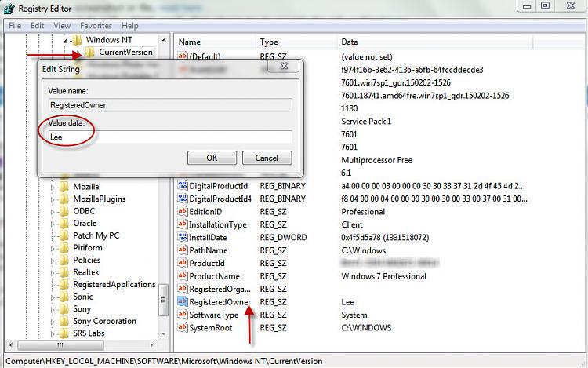This screenshot has width=588, height=368.
Task: Select the RegisteredApplications key
Action: click(x=114, y=284)
